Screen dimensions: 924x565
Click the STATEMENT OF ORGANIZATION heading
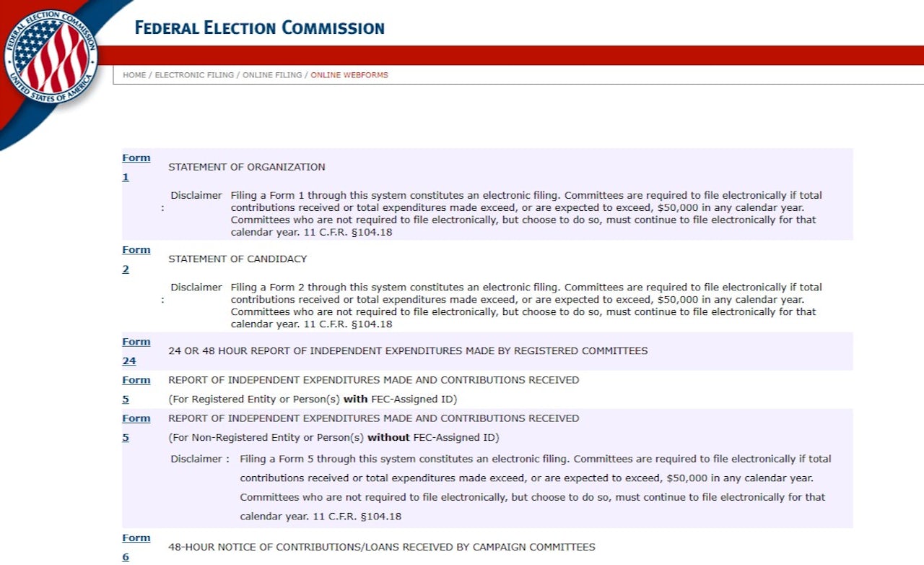point(247,167)
